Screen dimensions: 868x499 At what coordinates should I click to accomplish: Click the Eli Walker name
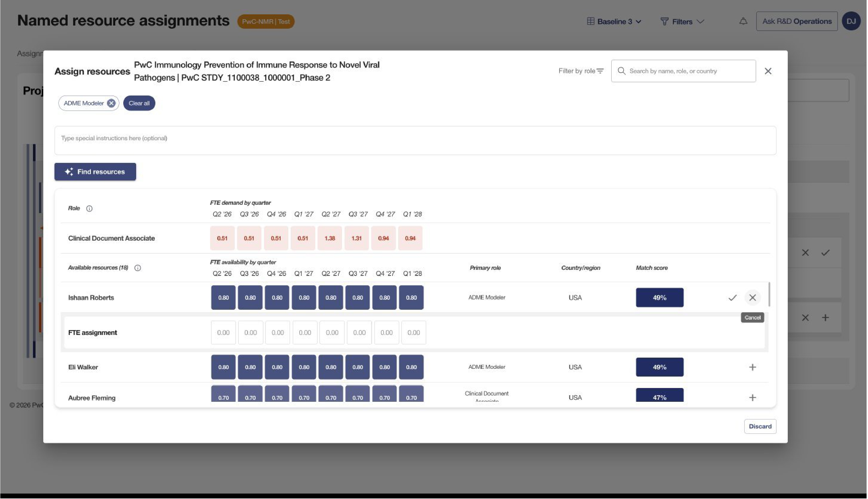83,367
